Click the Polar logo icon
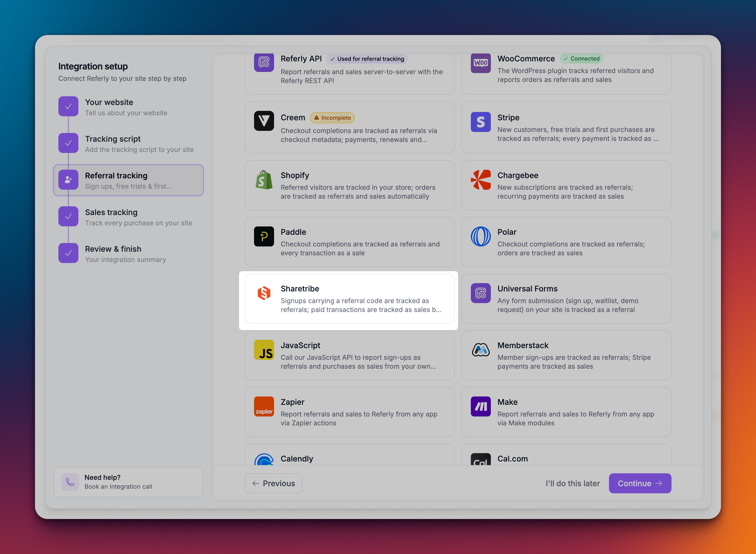Screen dimensions: 756x554 pos(480,236)
